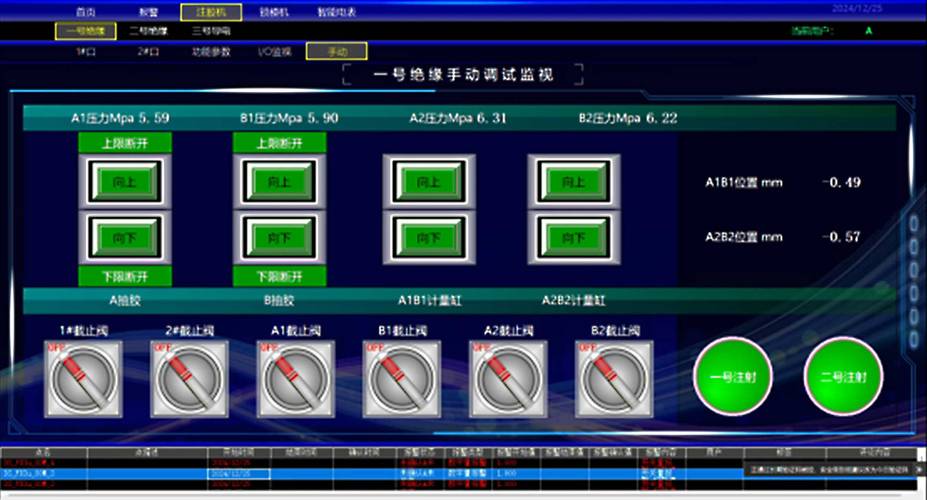This screenshot has height=500, width=927.
Task: Toggle the 1#截止阀 rotary switch
Action: pyautogui.click(x=83, y=379)
